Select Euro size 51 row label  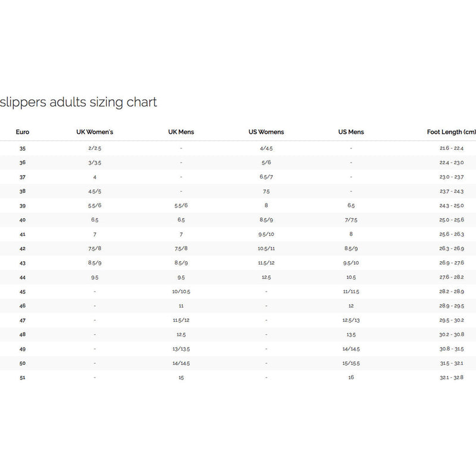(23, 377)
